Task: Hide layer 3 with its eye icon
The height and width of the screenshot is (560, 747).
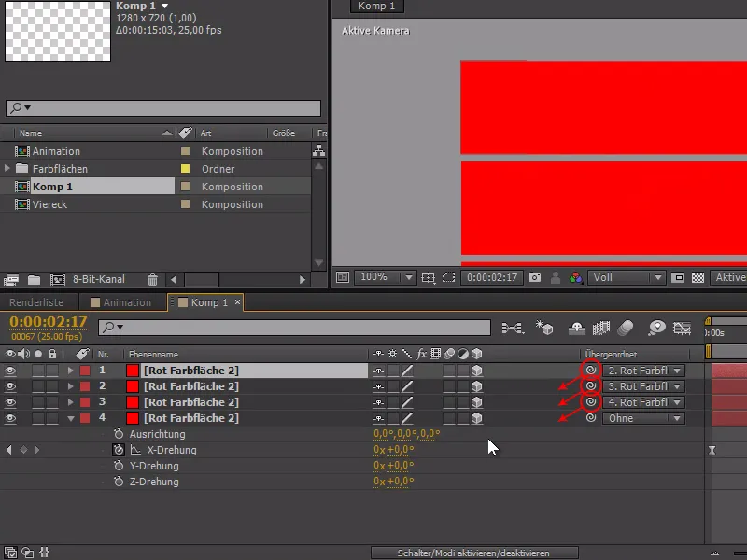Action: (10, 402)
